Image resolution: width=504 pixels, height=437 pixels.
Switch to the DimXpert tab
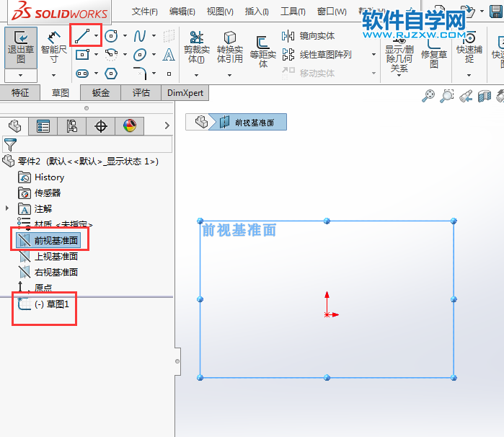pyautogui.click(x=185, y=93)
